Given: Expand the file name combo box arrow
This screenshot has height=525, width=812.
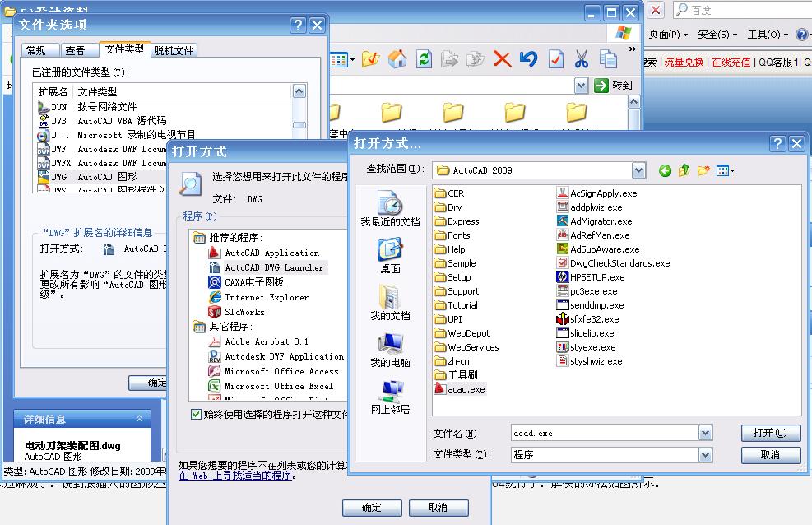Looking at the screenshot, I should point(705,433).
